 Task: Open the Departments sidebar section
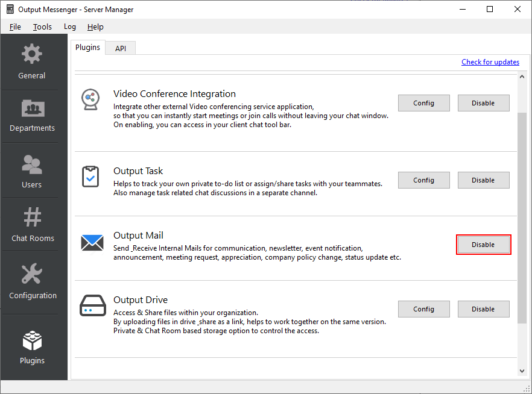click(x=33, y=108)
